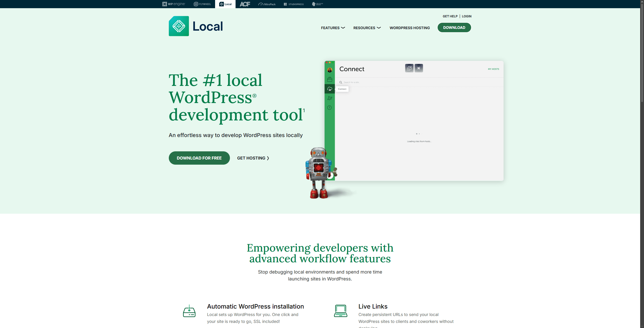Click MY HOSTS in Connect panel
The height and width of the screenshot is (328, 644).
coord(493,69)
